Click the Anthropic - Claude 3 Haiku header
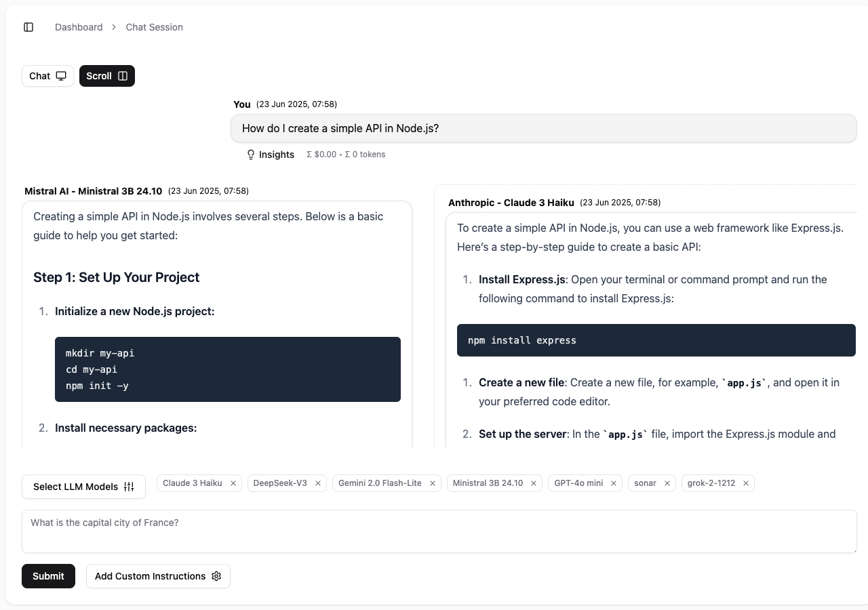The width and height of the screenshot is (868, 610). coord(511,203)
